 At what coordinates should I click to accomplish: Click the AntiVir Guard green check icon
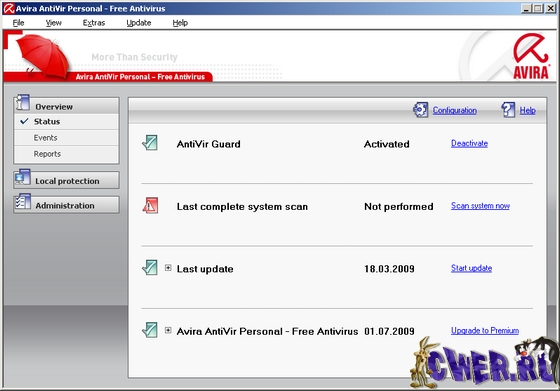click(150, 143)
